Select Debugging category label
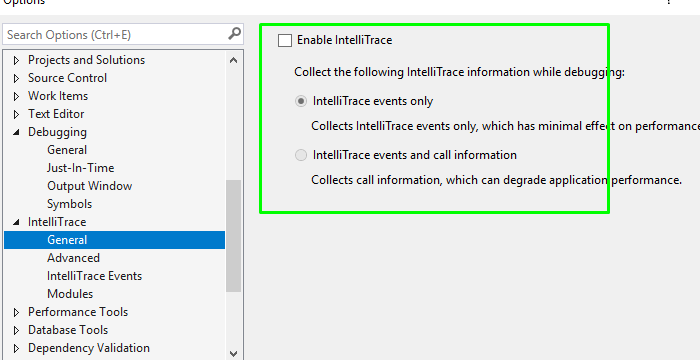Image resolution: width=700 pixels, height=360 pixels. [x=58, y=132]
